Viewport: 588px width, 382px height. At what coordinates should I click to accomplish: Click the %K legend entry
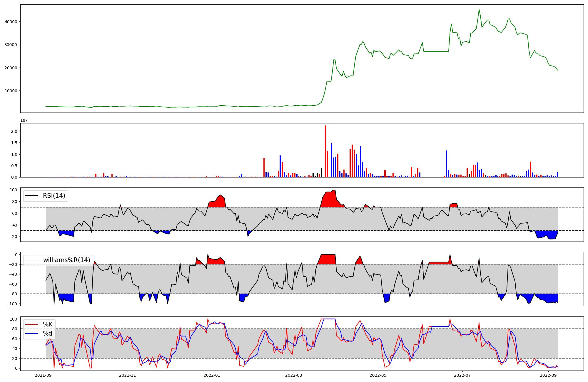pyautogui.click(x=48, y=324)
